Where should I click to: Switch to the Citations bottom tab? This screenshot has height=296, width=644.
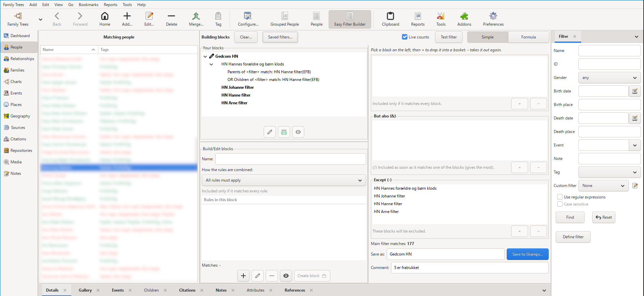pyautogui.click(x=187, y=290)
